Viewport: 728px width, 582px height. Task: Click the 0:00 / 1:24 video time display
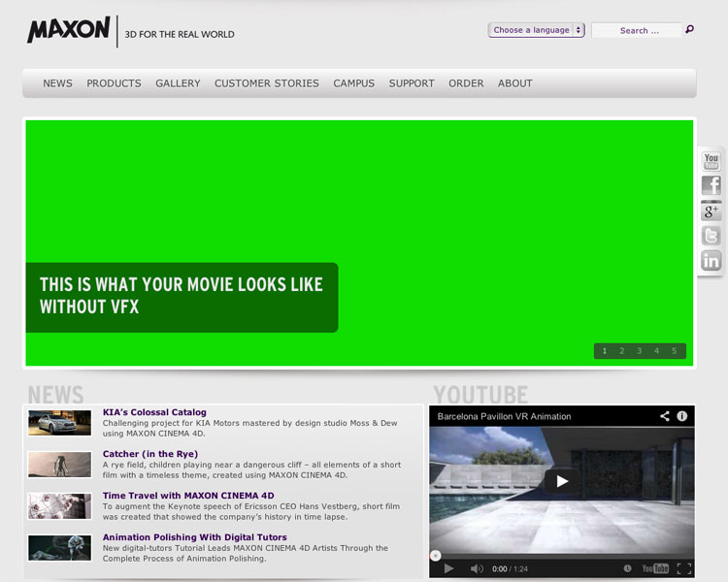tap(510, 569)
